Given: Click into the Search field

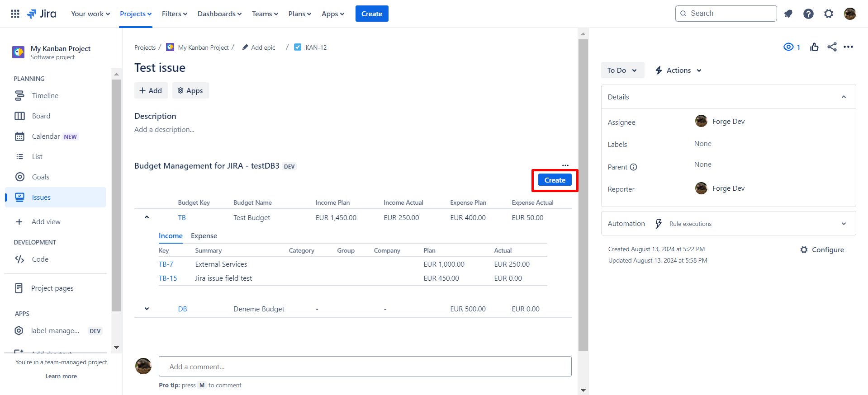Looking at the screenshot, I should [x=726, y=14].
